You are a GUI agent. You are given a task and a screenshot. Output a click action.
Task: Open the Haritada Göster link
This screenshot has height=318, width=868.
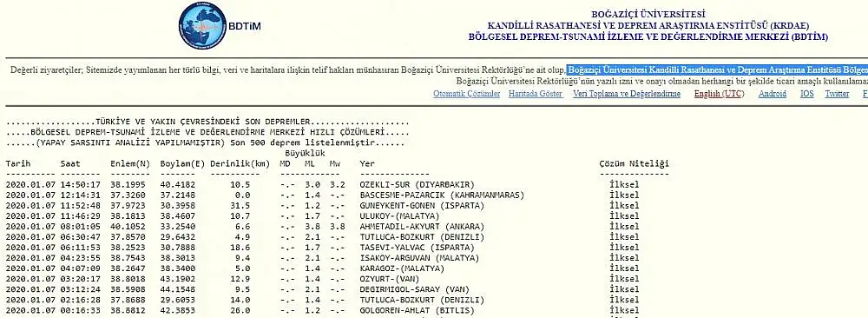[x=536, y=94]
